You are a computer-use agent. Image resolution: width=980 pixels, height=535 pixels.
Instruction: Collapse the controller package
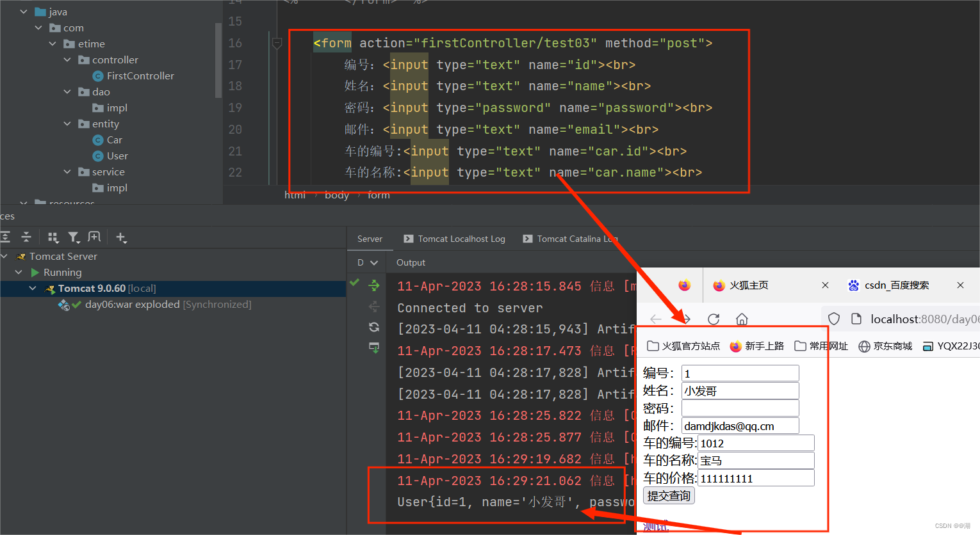(x=67, y=60)
